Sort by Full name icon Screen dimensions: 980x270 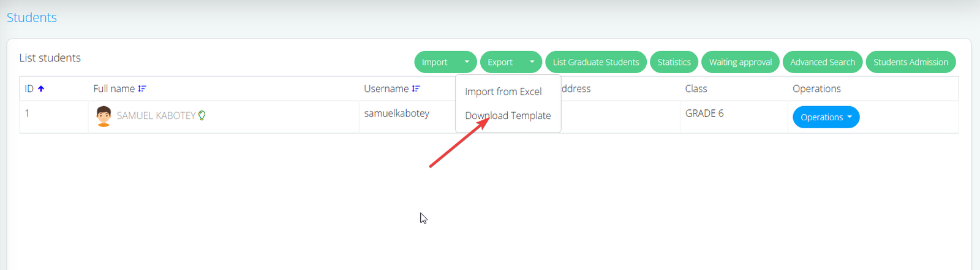point(142,89)
